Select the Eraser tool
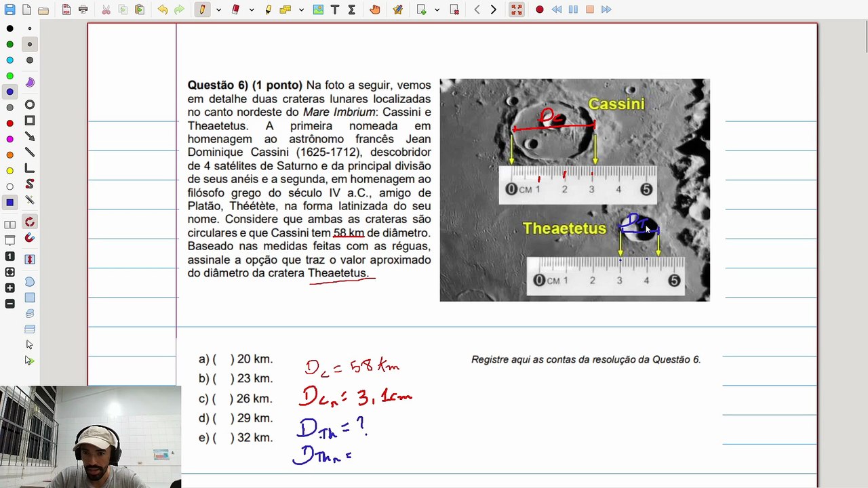The height and width of the screenshot is (488, 868). 235,9
